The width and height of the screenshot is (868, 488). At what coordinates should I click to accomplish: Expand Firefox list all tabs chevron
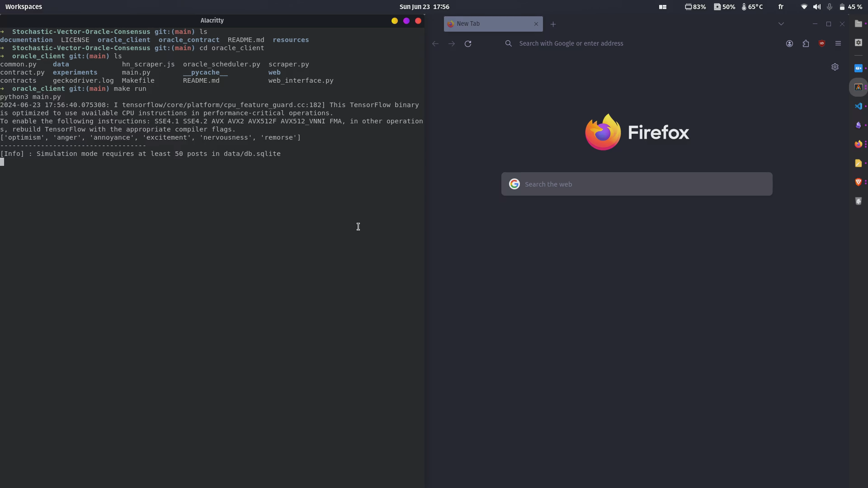pos(781,24)
